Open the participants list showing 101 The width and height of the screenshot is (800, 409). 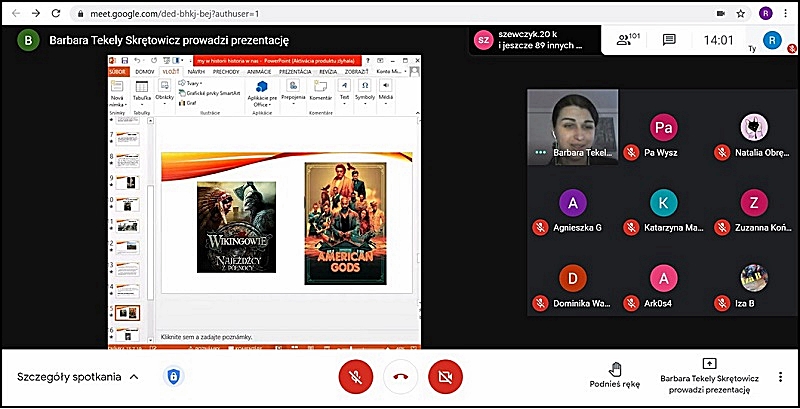coord(628,39)
